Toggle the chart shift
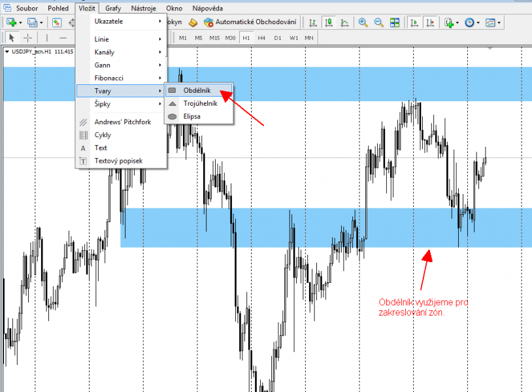The width and height of the screenshot is (532, 392). click(429, 22)
